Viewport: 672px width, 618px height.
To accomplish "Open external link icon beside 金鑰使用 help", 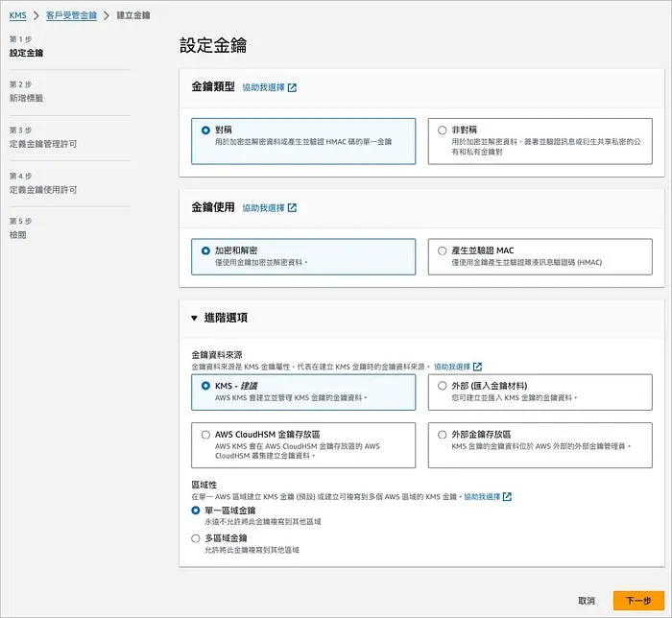I will 292,208.
